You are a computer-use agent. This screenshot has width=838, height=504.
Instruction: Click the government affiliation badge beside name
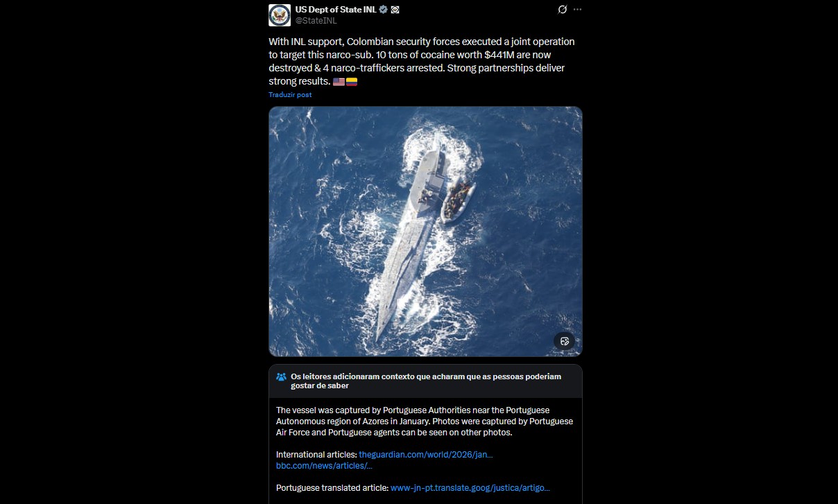tap(395, 10)
